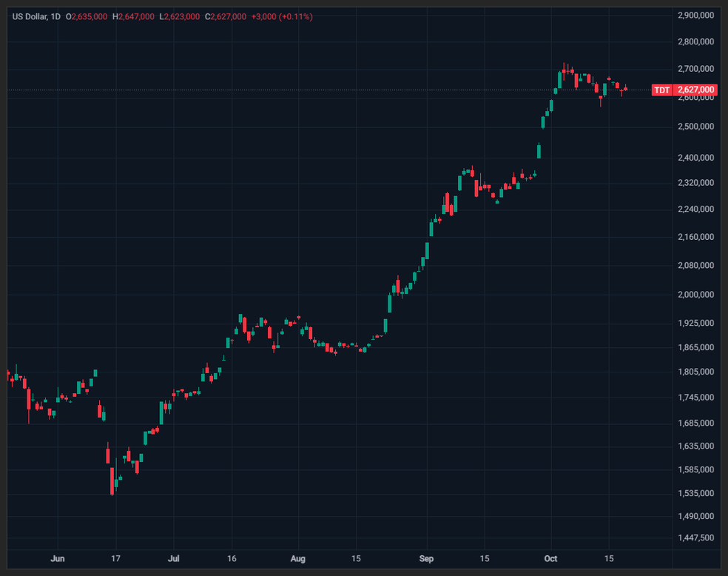The height and width of the screenshot is (576, 728).
Task: Click the 1,447,500 price scale label
Action: coord(696,538)
